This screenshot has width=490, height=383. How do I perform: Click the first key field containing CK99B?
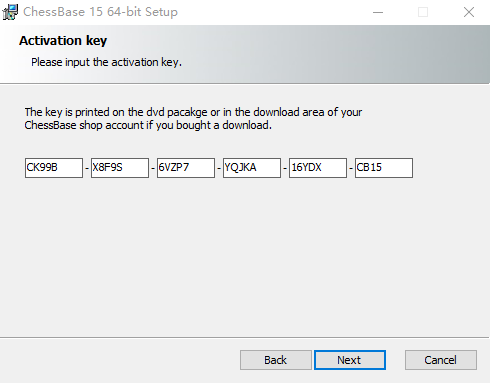point(54,168)
